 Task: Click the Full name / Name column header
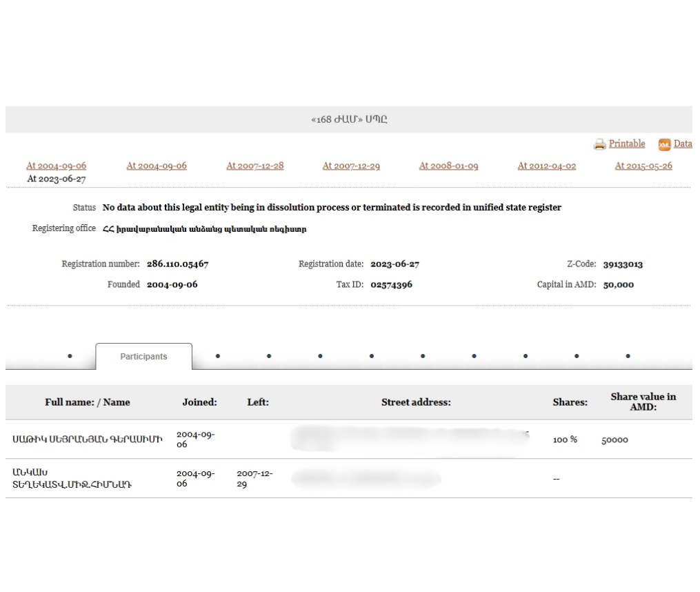coord(87,402)
